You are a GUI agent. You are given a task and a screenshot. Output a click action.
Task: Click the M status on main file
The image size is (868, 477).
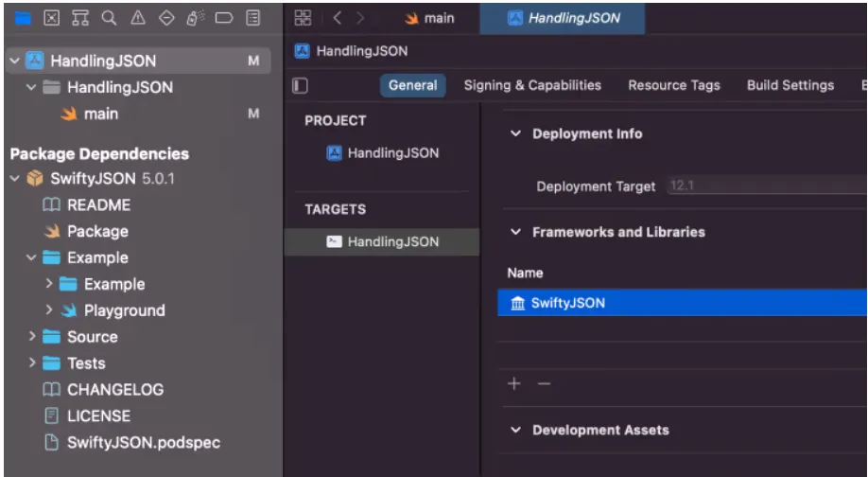[x=253, y=114]
